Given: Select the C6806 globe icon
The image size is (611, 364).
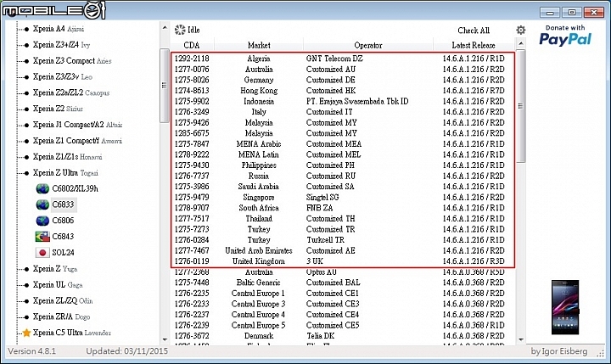Looking at the screenshot, I should tap(42, 221).
